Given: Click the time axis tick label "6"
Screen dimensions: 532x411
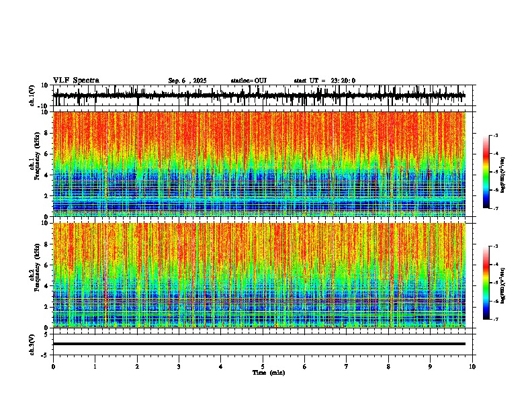Looking at the screenshot, I should click(305, 367).
